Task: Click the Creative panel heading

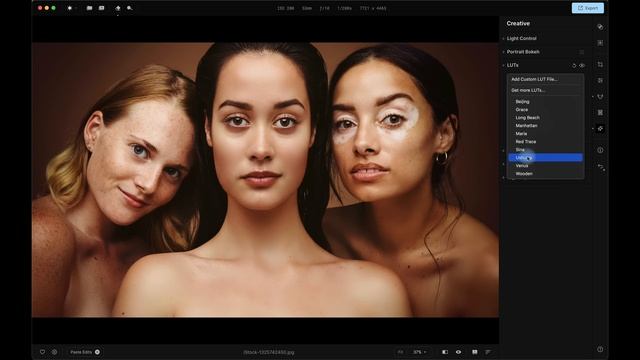Action: pyautogui.click(x=518, y=24)
